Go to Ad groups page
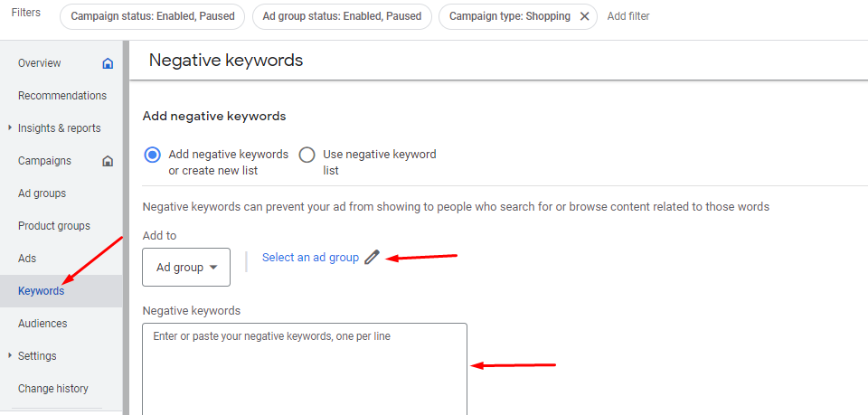Screen dimensions: 868x415 (42, 193)
